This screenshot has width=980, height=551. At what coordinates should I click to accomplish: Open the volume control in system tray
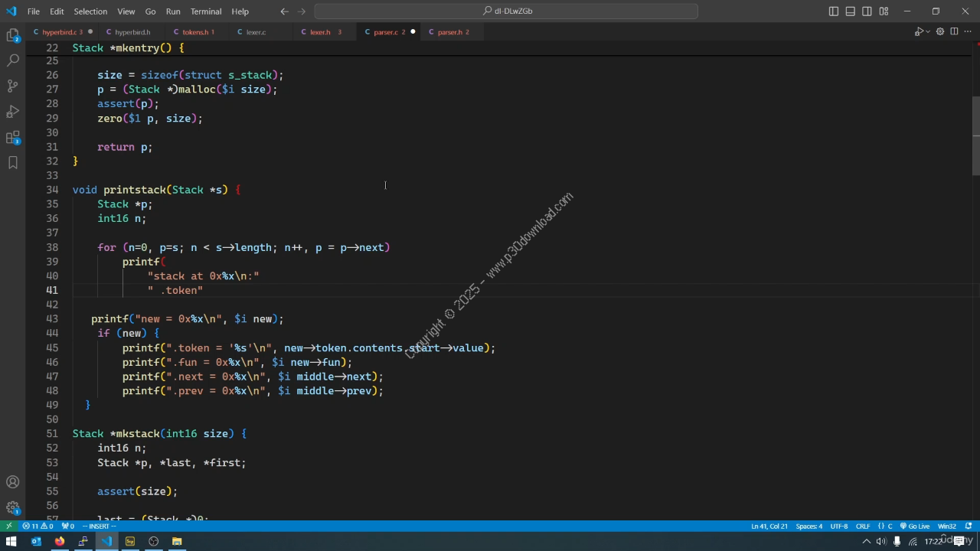pyautogui.click(x=881, y=542)
